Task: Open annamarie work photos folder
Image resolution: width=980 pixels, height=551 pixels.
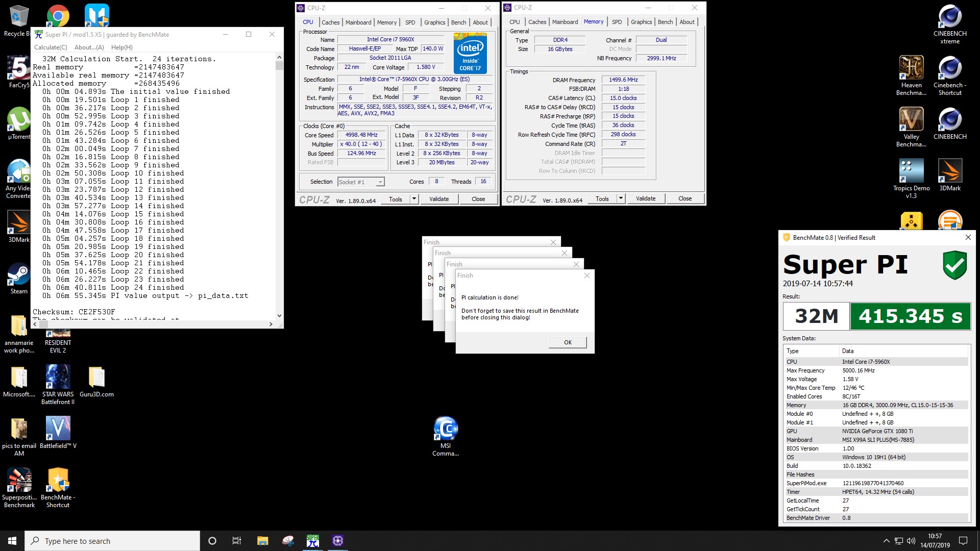Action: point(19,334)
